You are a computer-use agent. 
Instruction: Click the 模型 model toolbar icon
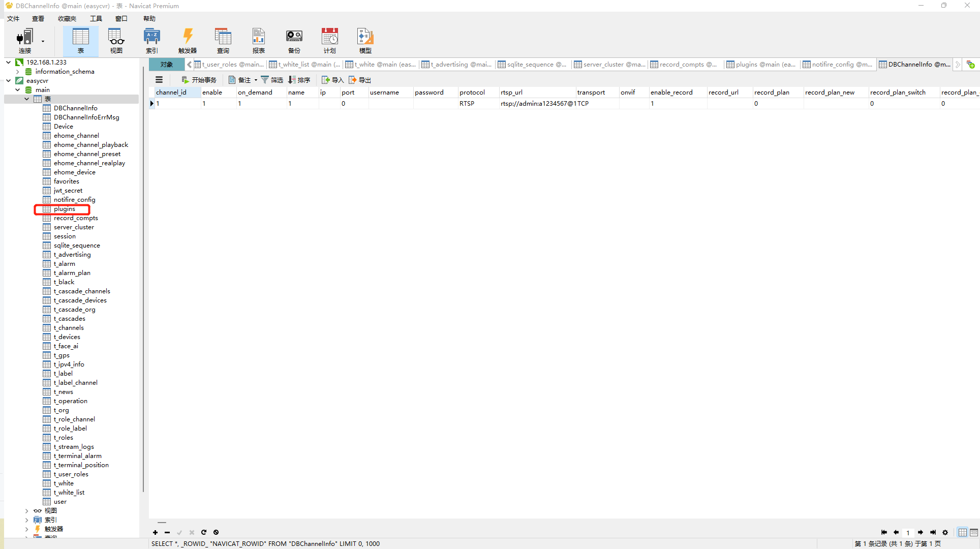point(365,41)
